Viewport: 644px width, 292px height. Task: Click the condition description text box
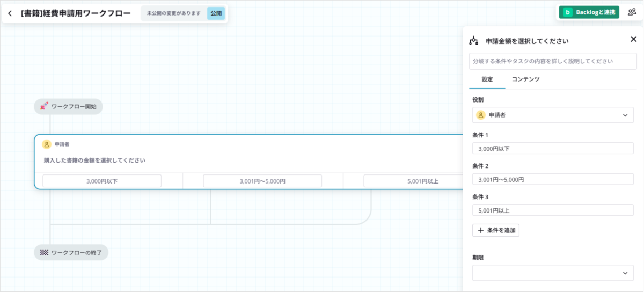click(549, 61)
